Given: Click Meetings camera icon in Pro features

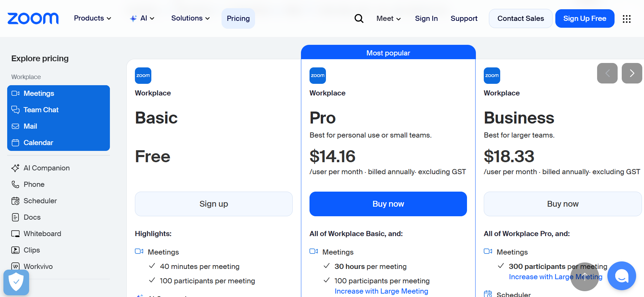Looking at the screenshot, I should pyautogui.click(x=314, y=251).
